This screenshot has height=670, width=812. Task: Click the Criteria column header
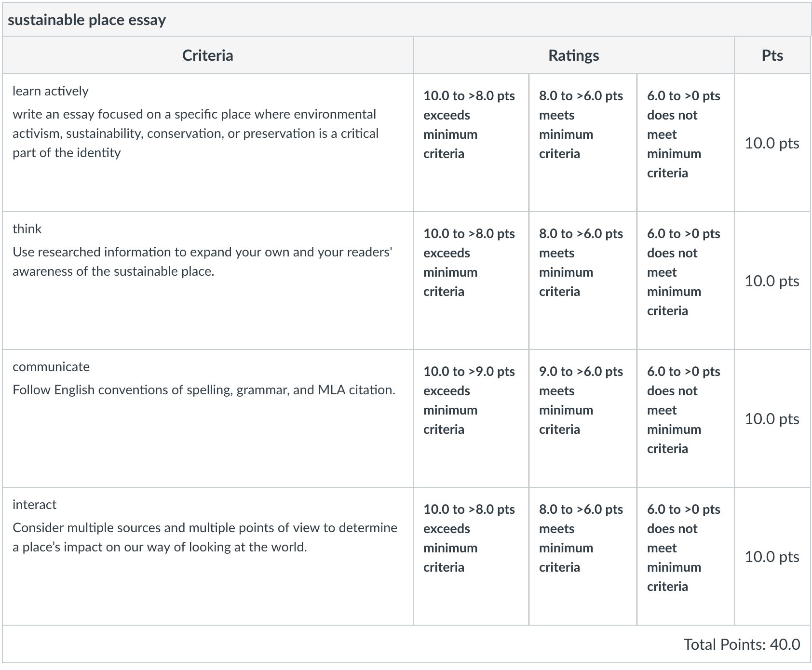(208, 55)
